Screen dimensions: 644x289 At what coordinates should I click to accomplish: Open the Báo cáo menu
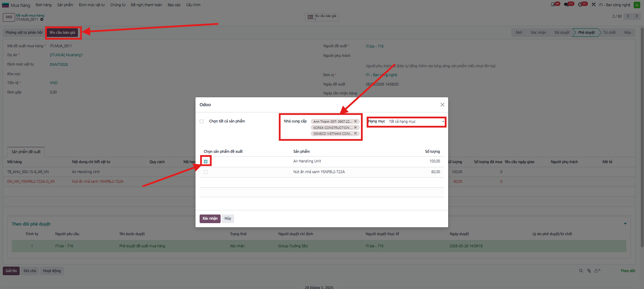click(174, 5)
